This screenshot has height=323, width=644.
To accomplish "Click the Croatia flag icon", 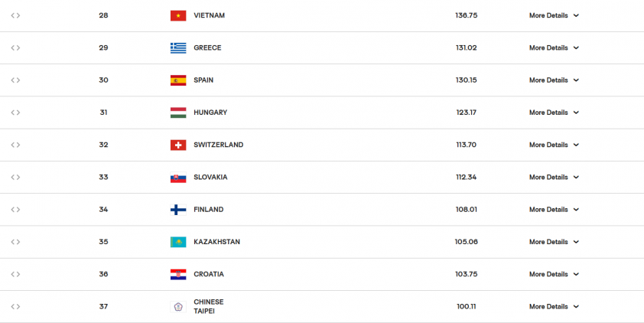I will [x=177, y=274].
